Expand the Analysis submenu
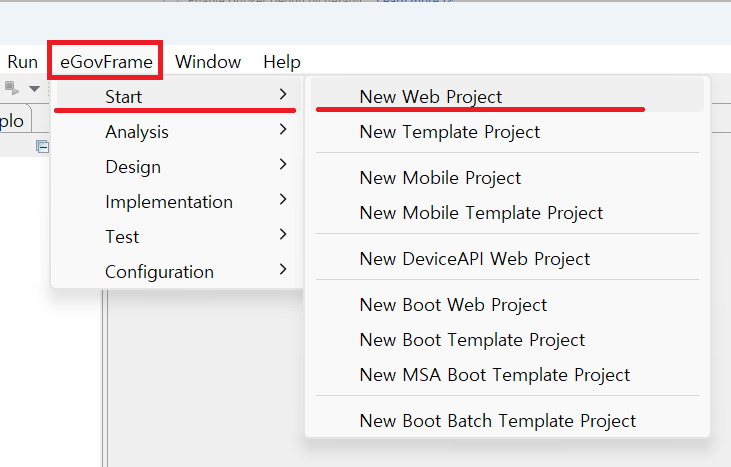The height and width of the screenshot is (467, 731). pos(137,132)
